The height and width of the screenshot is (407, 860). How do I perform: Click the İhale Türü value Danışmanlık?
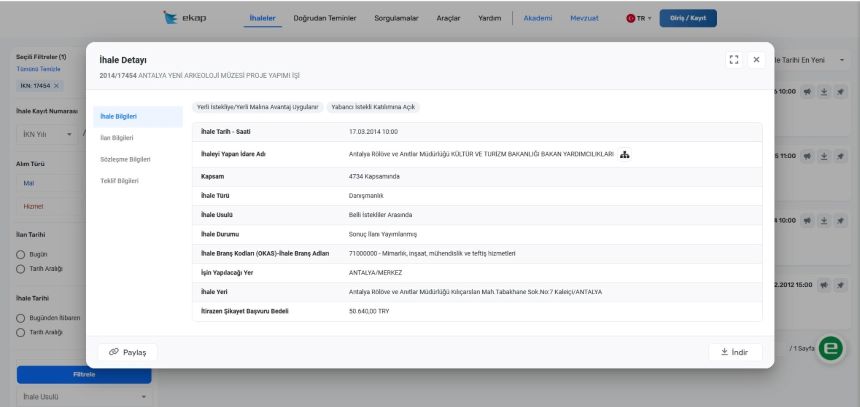(x=366, y=196)
